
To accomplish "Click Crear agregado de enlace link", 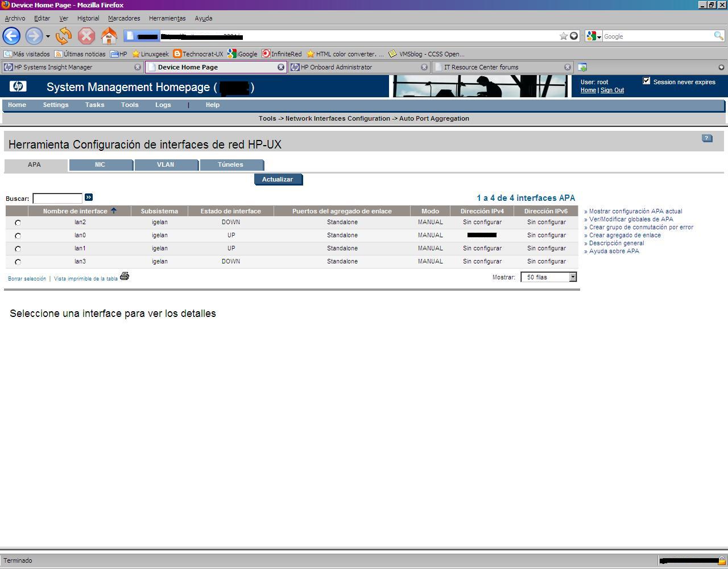I will click(624, 235).
